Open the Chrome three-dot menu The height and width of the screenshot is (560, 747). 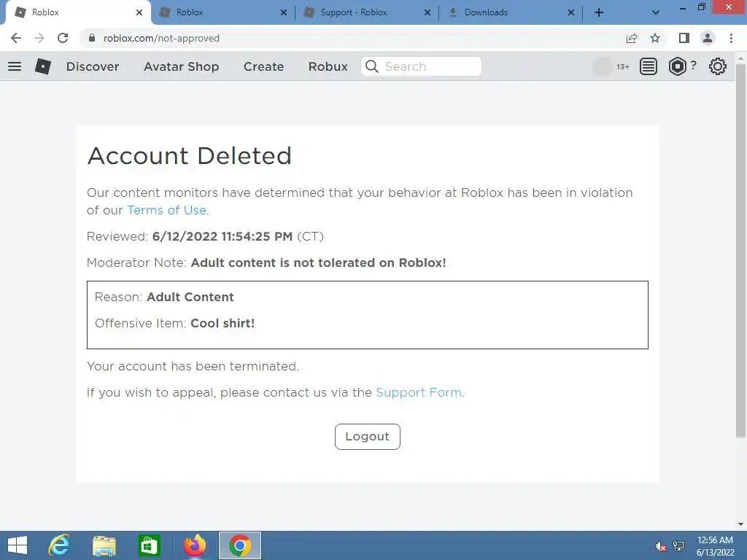coord(731,38)
